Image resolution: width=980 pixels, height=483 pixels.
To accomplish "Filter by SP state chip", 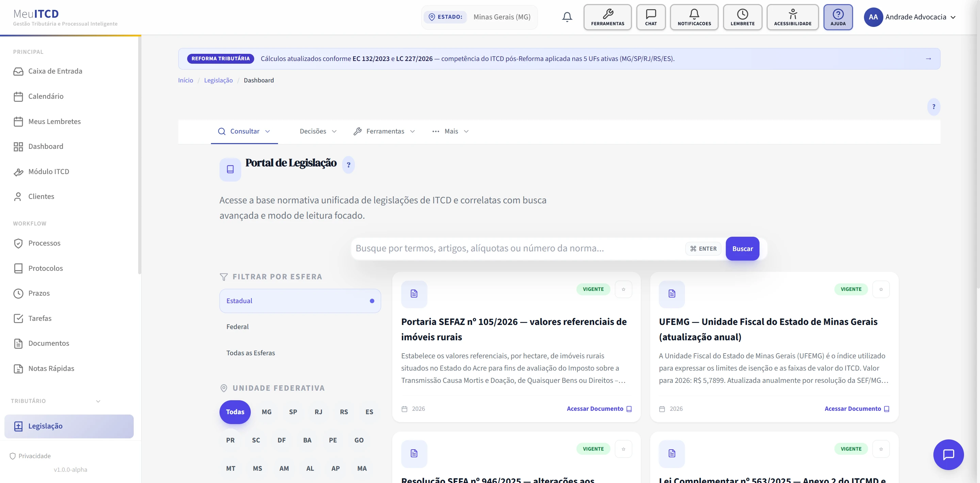I will [x=293, y=412].
